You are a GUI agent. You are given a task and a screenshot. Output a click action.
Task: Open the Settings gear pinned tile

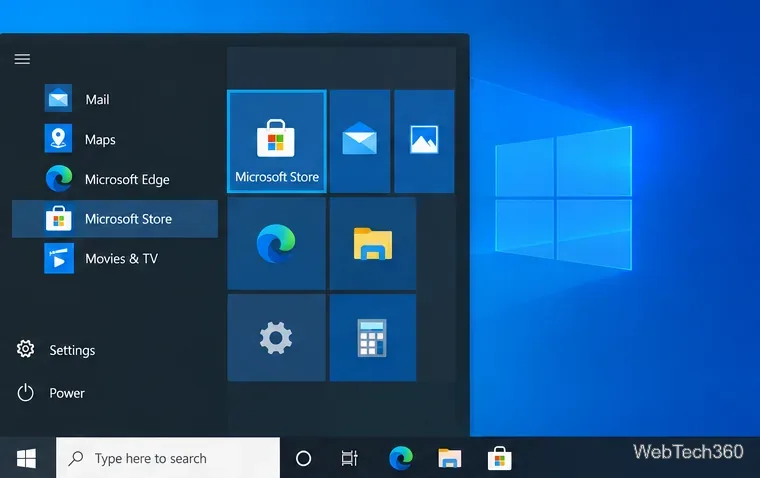276,337
